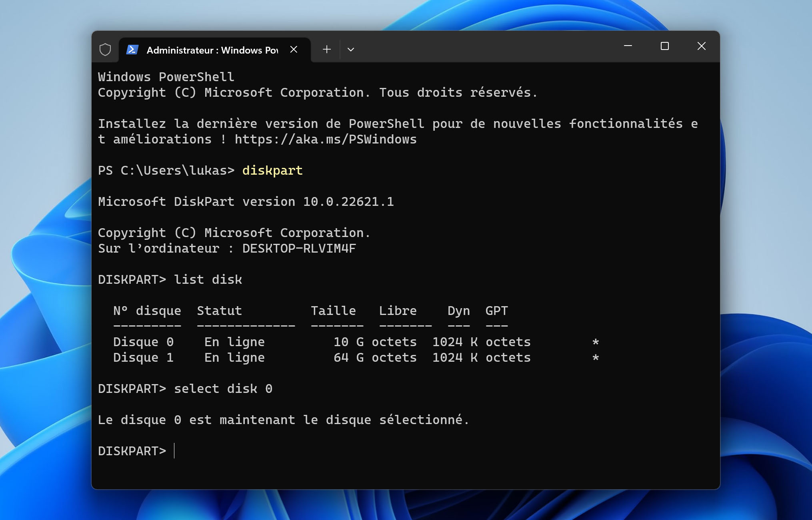Click the 'N° disque' column header

pos(147,311)
